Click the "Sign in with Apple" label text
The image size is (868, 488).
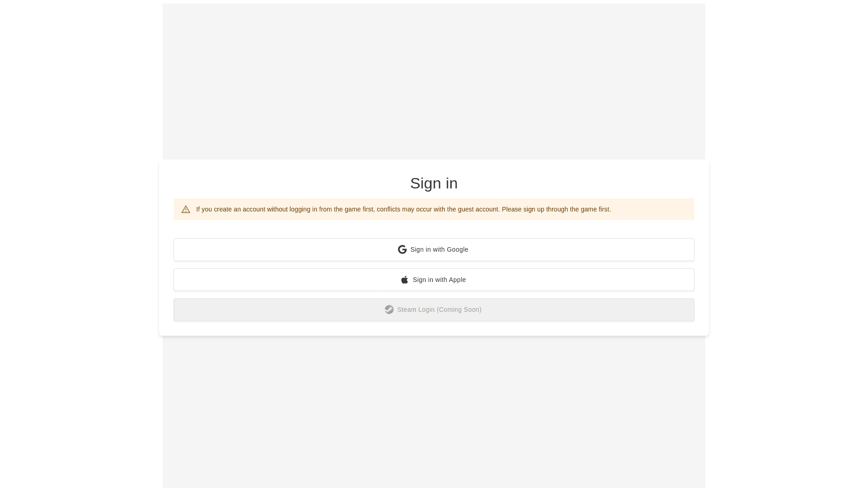tap(439, 280)
